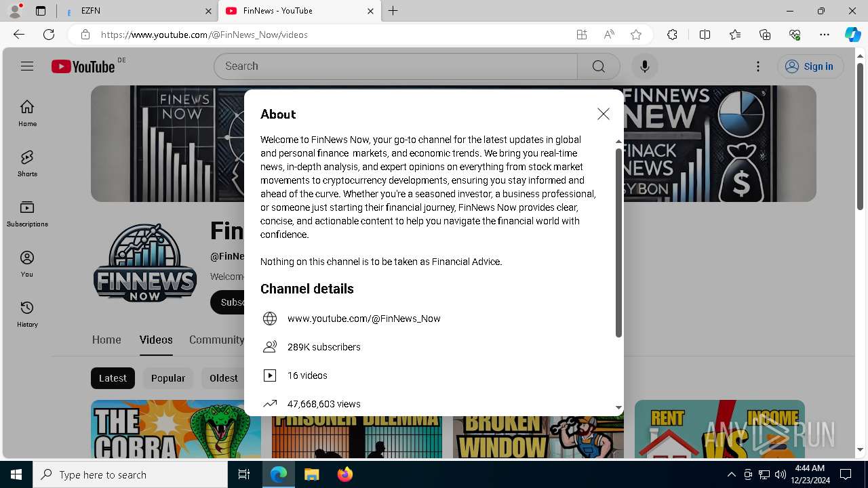Activate Read aloud icon in address bar
The height and width of the screenshot is (488, 868).
tap(609, 35)
